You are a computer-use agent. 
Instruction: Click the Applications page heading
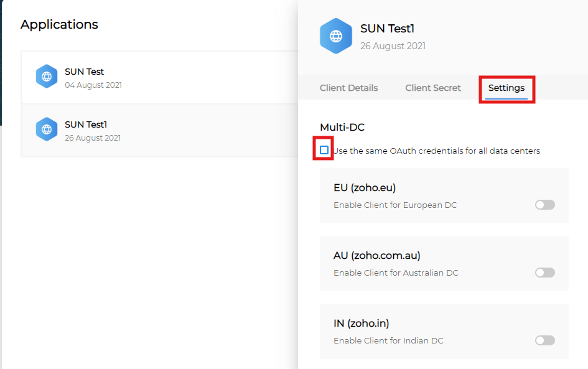point(59,24)
